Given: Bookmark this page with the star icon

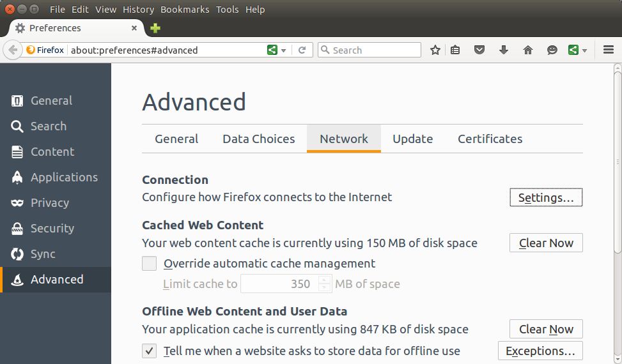Looking at the screenshot, I should point(435,50).
